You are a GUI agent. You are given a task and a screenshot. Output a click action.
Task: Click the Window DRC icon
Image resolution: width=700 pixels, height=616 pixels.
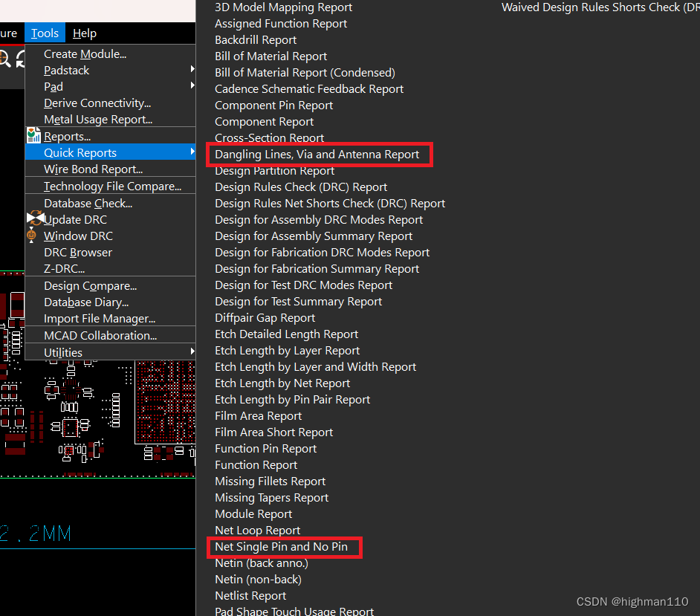click(x=31, y=236)
